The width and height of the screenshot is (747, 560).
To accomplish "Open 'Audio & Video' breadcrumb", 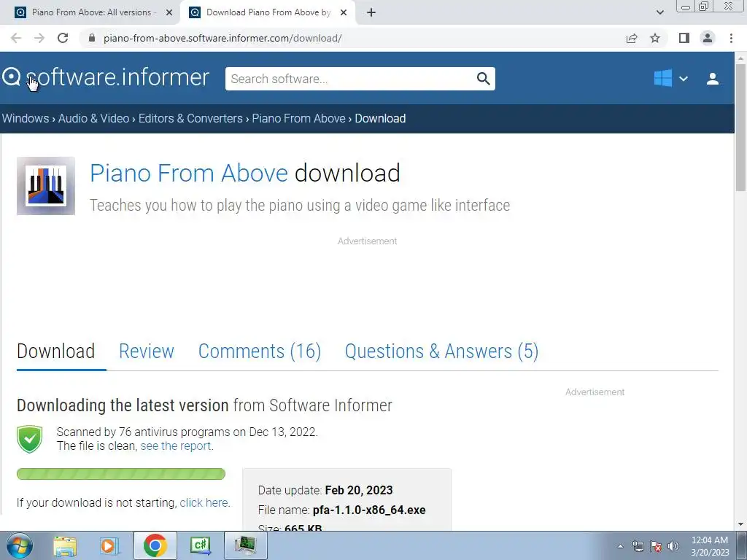I will tap(94, 118).
